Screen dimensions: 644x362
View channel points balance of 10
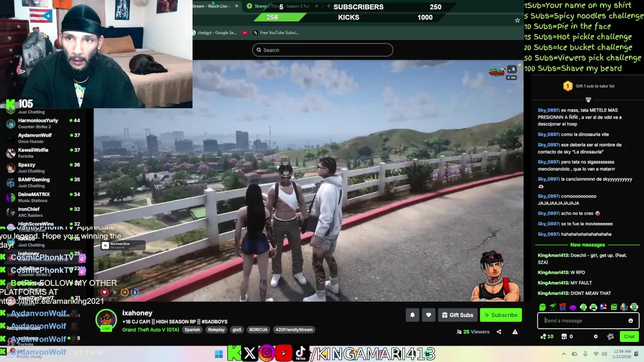(x=547, y=336)
